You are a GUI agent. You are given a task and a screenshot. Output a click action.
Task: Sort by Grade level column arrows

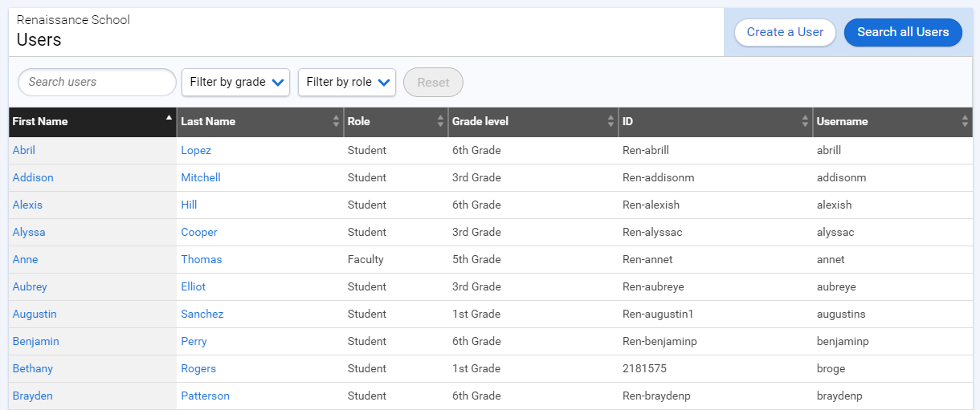[x=610, y=121]
